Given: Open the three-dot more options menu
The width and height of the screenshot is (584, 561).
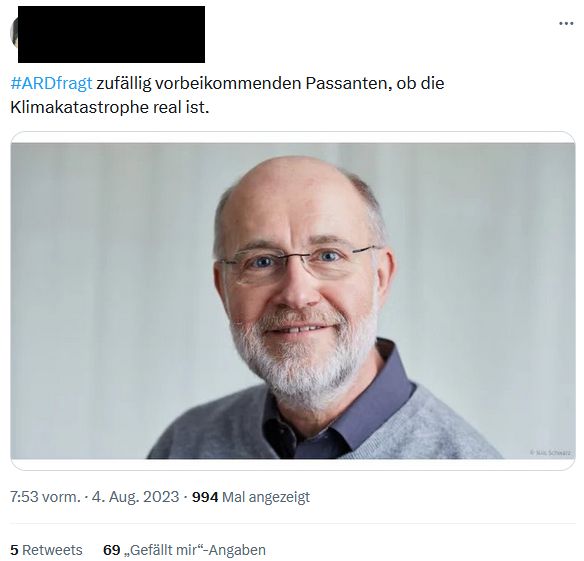Looking at the screenshot, I should 566,24.
